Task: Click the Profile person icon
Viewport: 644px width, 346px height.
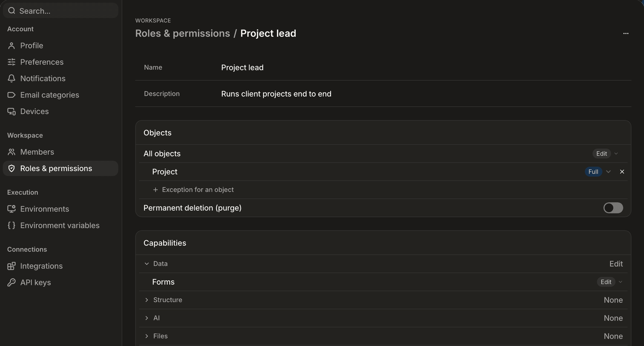Action: click(12, 46)
